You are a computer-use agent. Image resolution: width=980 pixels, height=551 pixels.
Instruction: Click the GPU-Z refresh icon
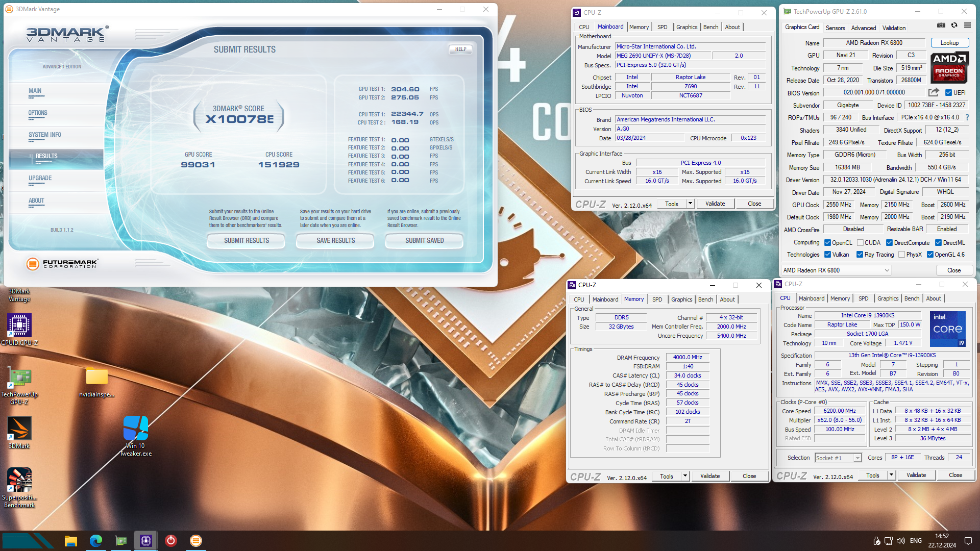(954, 25)
